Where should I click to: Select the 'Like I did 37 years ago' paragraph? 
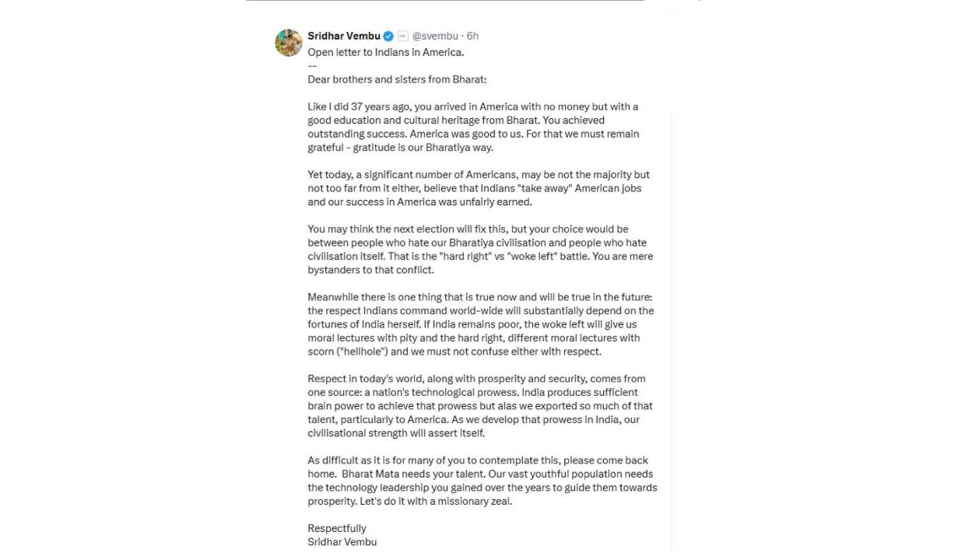(473, 127)
